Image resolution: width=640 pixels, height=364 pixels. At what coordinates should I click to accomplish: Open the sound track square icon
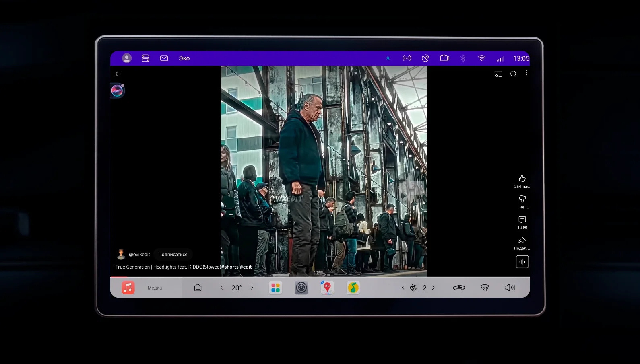point(522,262)
